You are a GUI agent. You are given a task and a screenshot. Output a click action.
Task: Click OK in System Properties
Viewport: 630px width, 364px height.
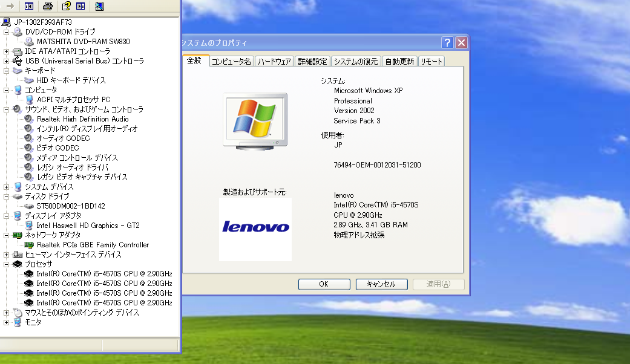(324, 284)
